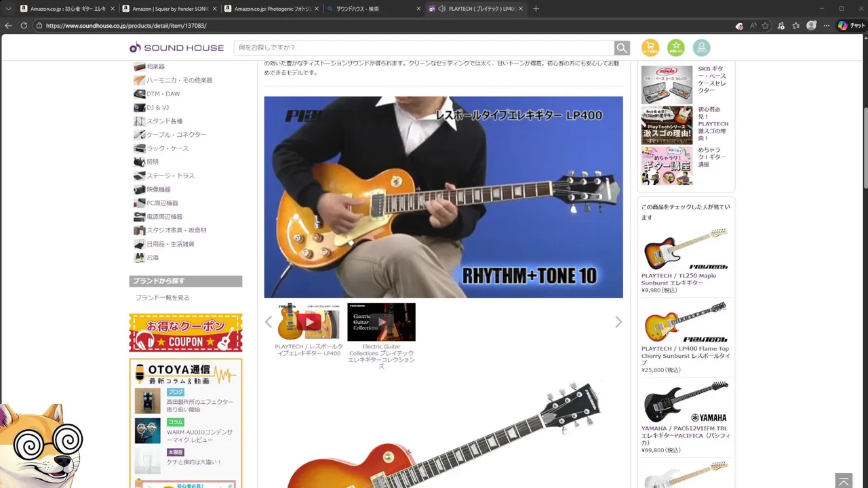Play the LP400 guitar demo video

pyautogui.click(x=443, y=197)
